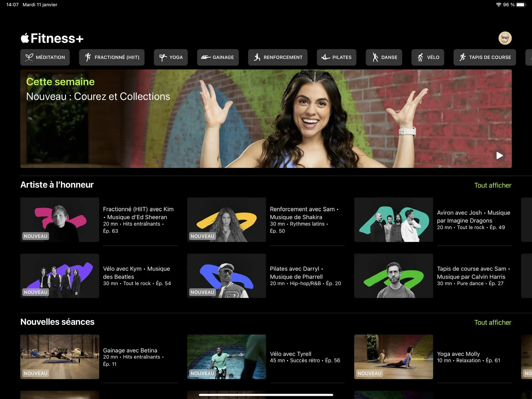Open the Tapis de course category
Screen dimensions: 532x399
[484, 57]
